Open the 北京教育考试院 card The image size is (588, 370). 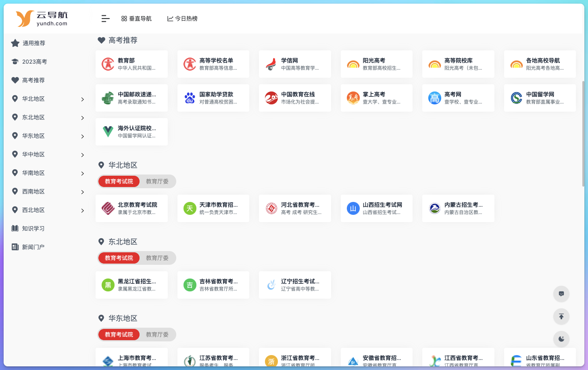pos(131,208)
